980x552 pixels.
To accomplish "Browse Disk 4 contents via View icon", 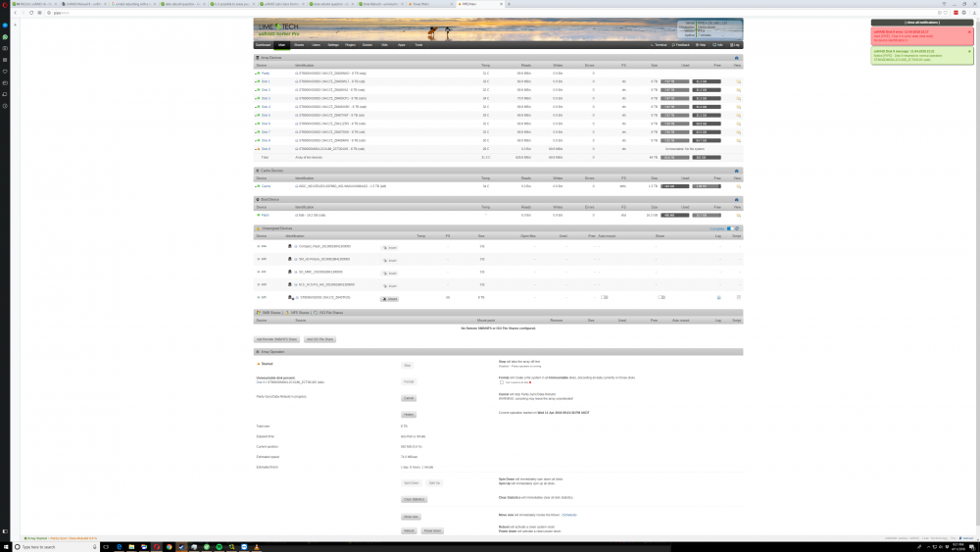I will (738, 107).
